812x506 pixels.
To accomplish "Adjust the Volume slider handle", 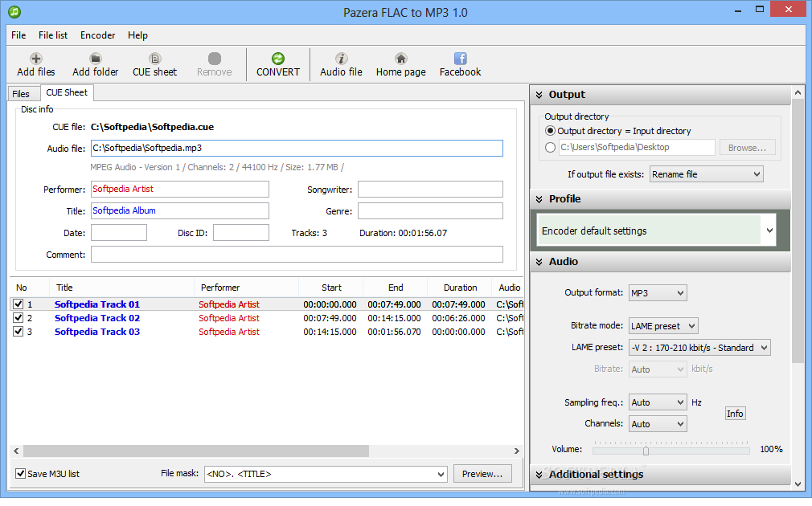I will [646, 451].
